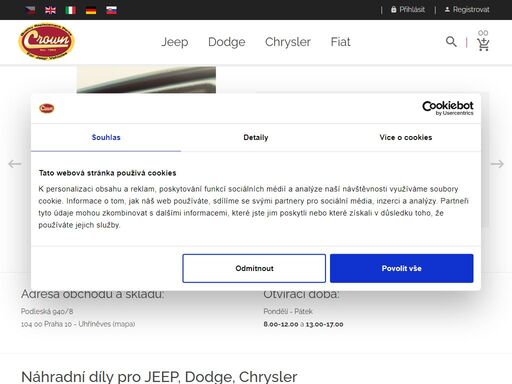Switch language to English flag

tap(50, 10)
